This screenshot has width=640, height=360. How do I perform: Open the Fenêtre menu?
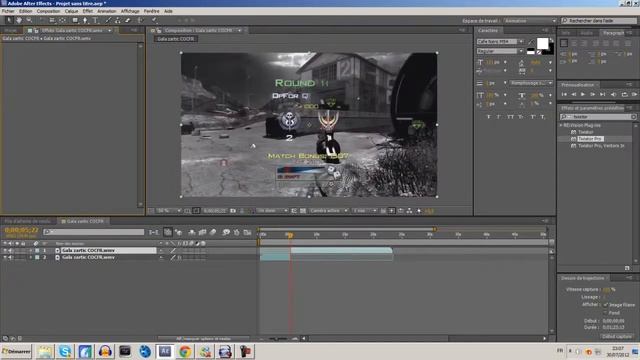click(151, 11)
